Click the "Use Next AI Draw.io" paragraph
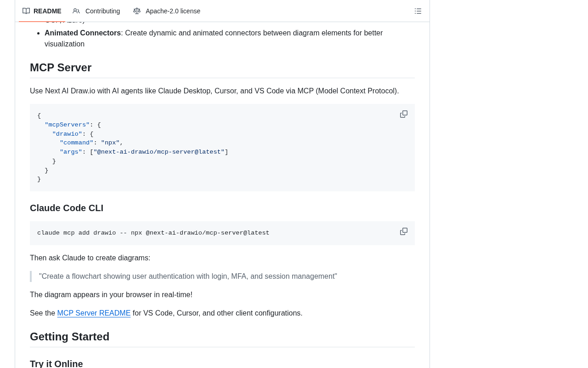The image size is (588, 368). click(215, 91)
